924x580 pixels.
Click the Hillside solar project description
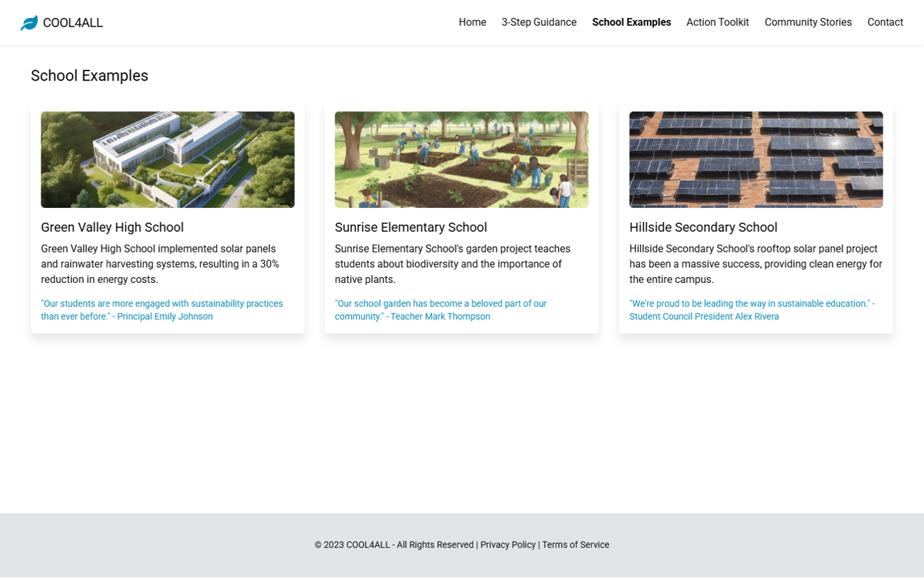point(755,264)
